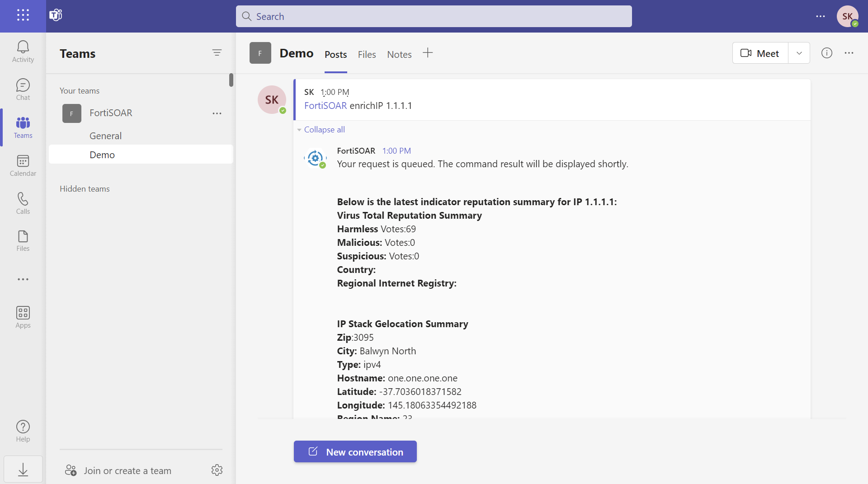Open manage teams gear icon
Image resolution: width=868 pixels, height=484 pixels.
(x=217, y=470)
